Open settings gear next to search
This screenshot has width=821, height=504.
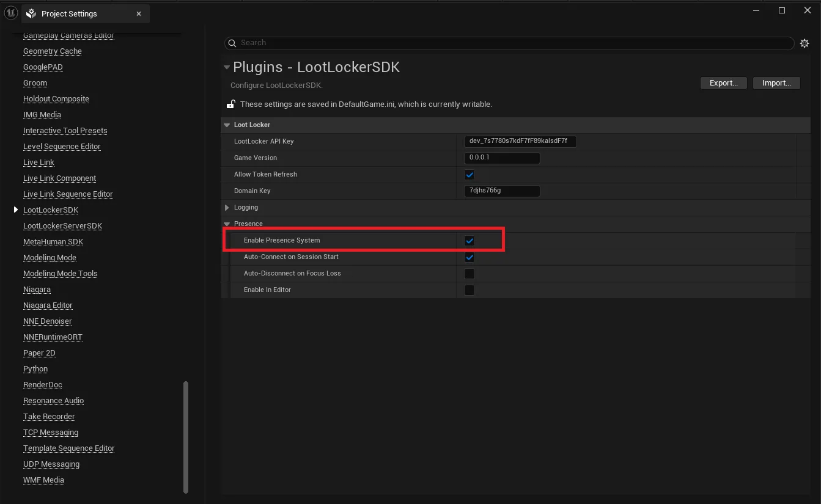point(804,43)
